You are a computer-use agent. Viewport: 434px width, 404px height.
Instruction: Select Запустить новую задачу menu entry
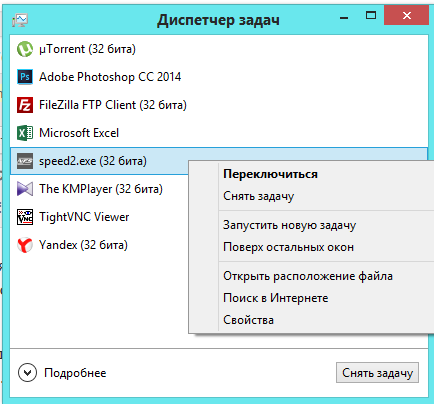tap(289, 225)
